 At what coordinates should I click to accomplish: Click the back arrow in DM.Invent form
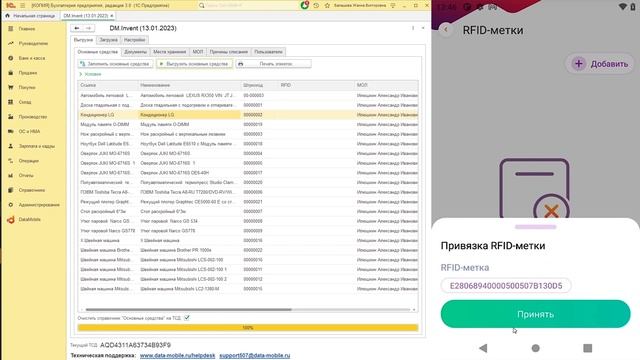click(x=77, y=28)
